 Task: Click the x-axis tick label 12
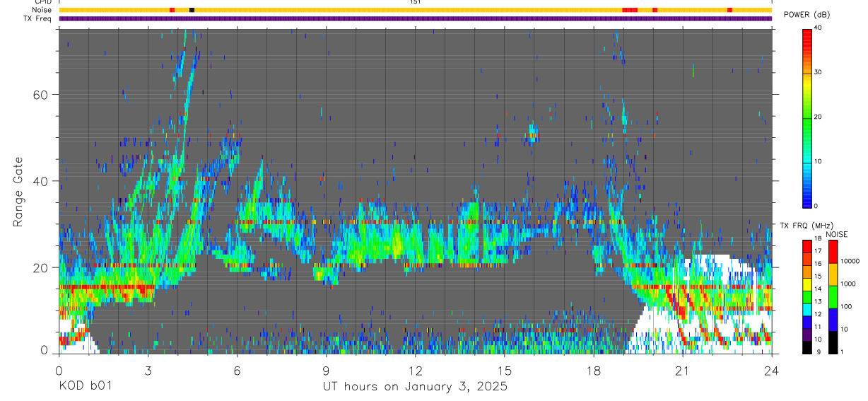click(x=416, y=370)
